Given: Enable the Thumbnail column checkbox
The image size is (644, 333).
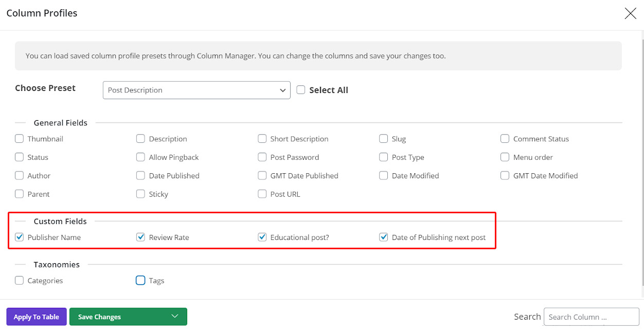Looking at the screenshot, I should coord(19,138).
